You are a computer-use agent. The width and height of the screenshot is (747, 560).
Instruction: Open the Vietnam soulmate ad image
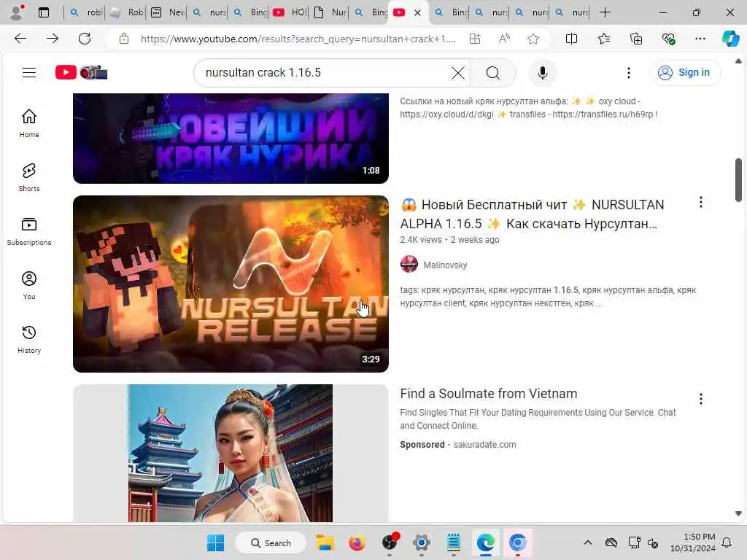click(231, 453)
